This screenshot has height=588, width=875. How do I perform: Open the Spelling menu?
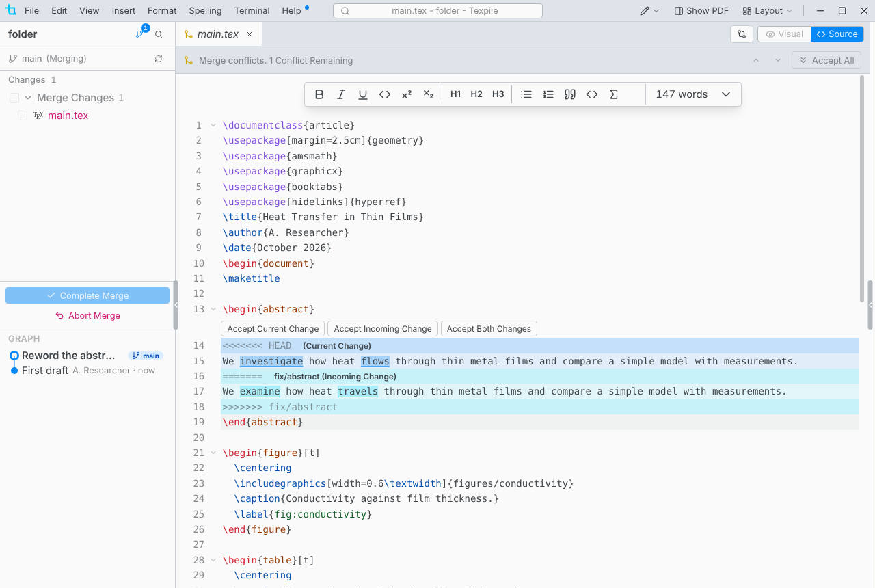[205, 11]
